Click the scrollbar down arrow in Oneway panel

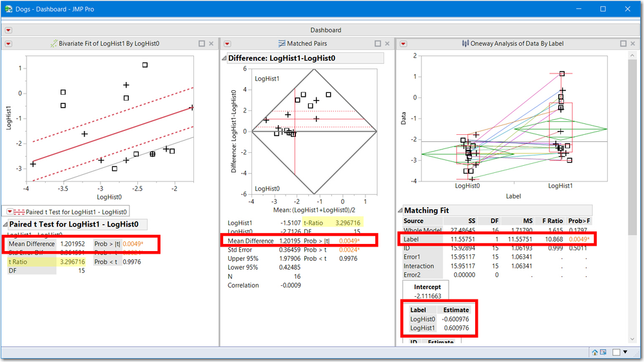click(x=632, y=339)
